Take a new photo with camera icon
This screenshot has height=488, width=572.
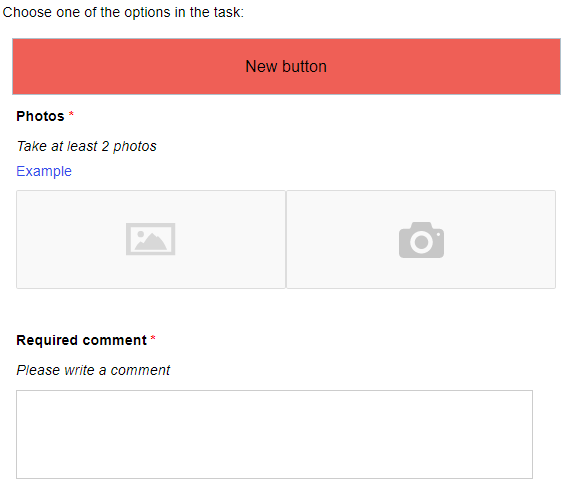[421, 240]
